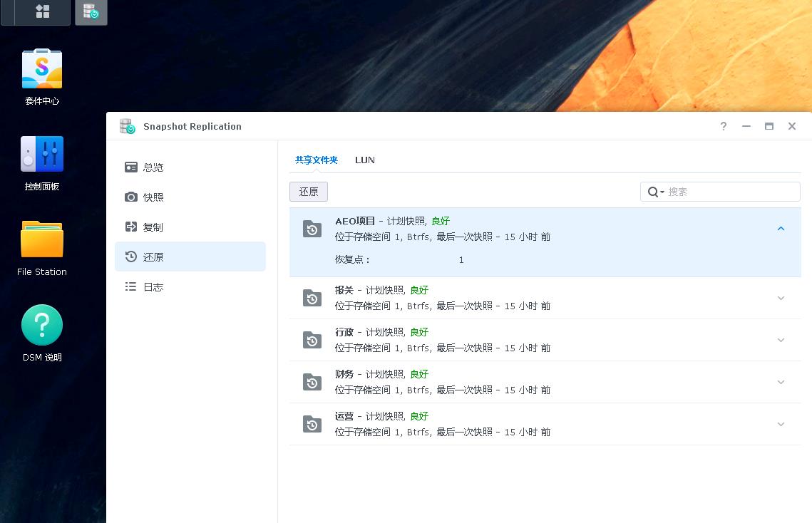The width and height of the screenshot is (812, 523).
Task: Expand the 行政 entry chevron
Action: pos(781,340)
